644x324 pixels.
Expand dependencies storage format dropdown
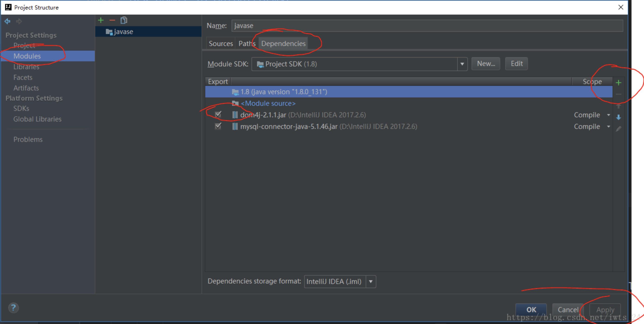click(371, 281)
